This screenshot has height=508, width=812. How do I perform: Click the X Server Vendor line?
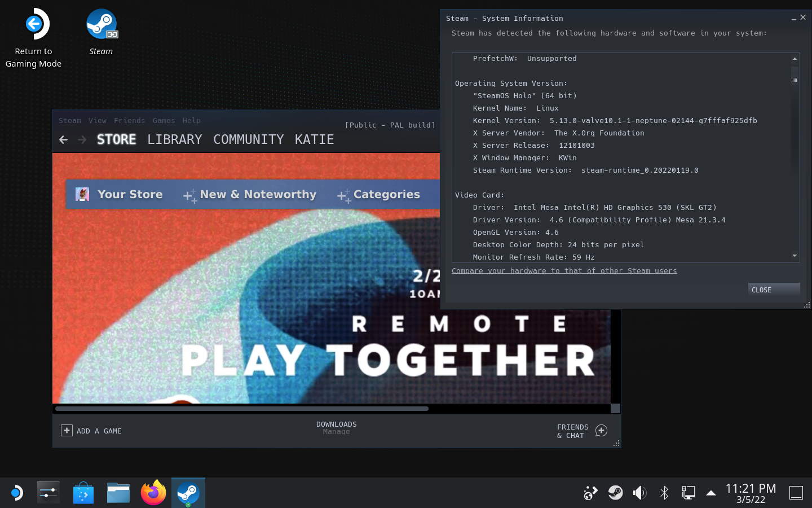point(558,133)
